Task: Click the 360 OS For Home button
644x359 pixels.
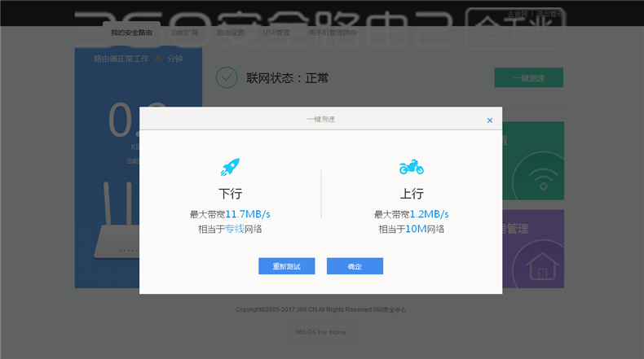Action: pos(320,332)
